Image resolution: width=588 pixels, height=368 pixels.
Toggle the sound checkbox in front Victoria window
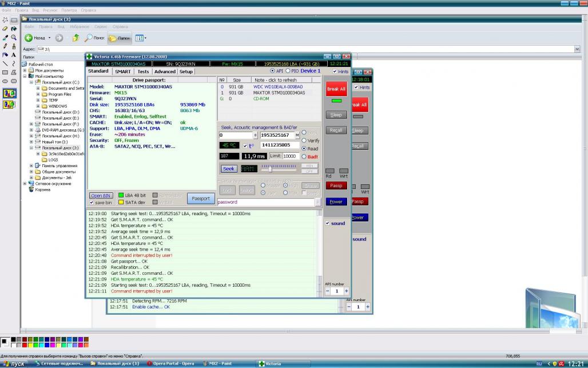pyautogui.click(x=327, y=223)
